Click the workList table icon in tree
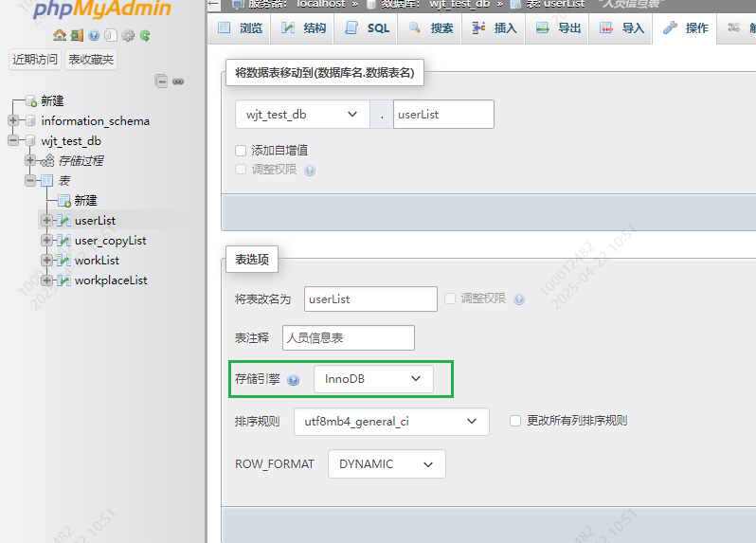Viewport: 756px width, 543px height. pyautogui.click(x=63, y=261)
